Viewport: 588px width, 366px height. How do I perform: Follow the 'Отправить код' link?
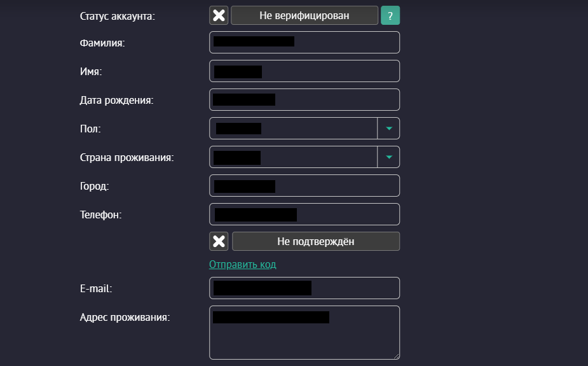pos(242,264)
